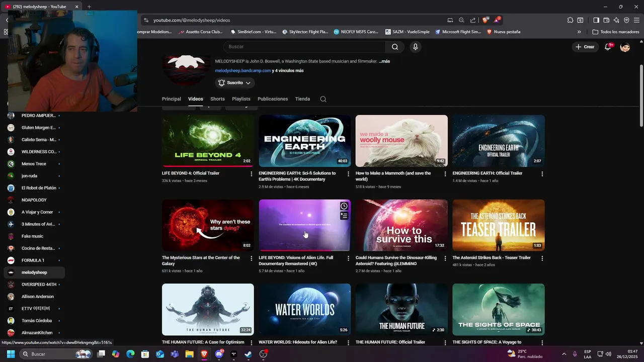
Task: Open title LIFE BEYOND 4: Official Trailer
Action: coord(191,173)
